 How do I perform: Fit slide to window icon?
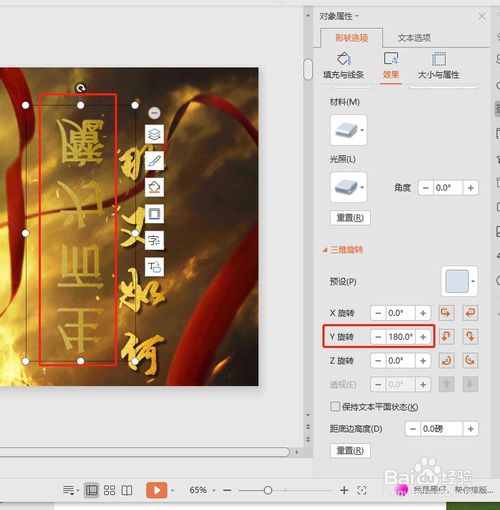tap(362, 490)
